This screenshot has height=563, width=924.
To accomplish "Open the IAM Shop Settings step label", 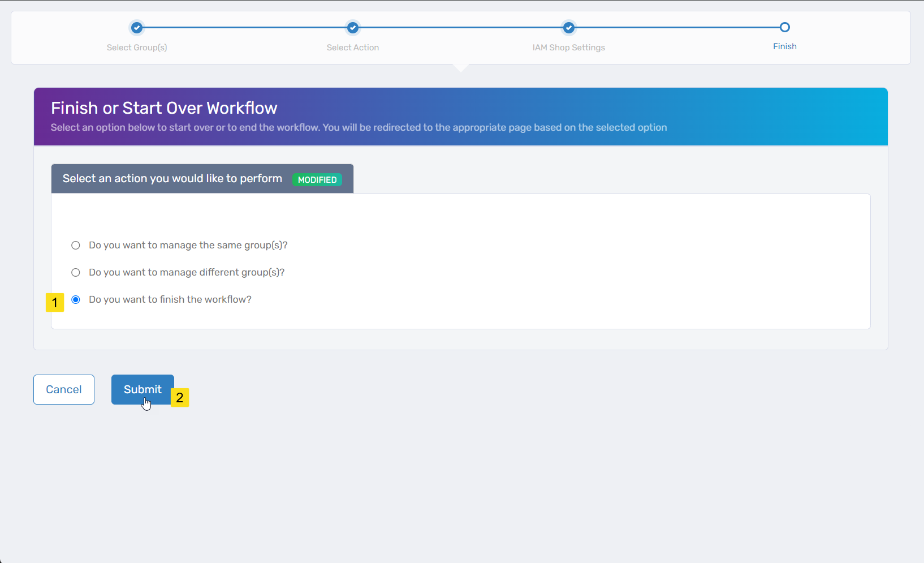I will 569,48.
